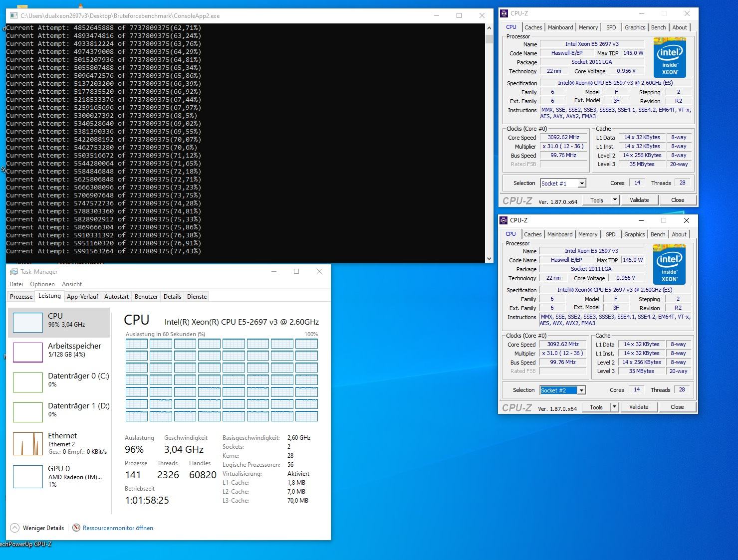Click Name field Intel Xeon E5 2697 v3 upper
Image resolution: width=738 pixels, height=560 pixels.
[x=591, y=44]
